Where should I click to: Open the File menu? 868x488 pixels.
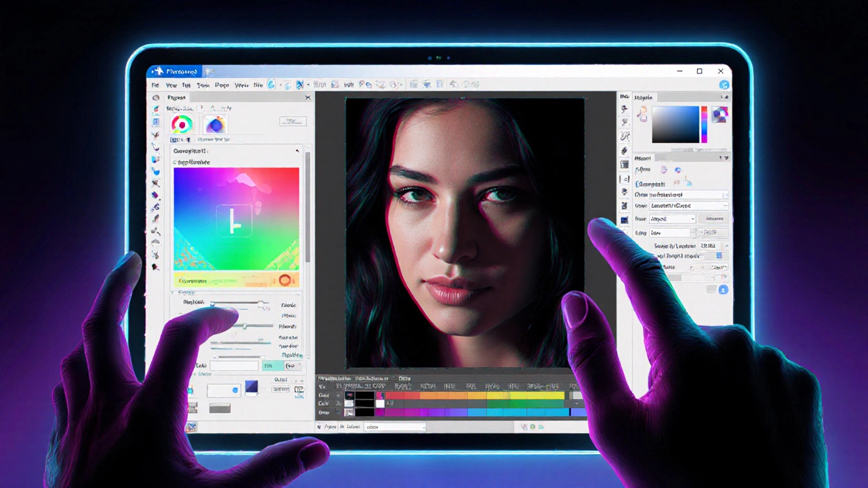pos(155,85)
